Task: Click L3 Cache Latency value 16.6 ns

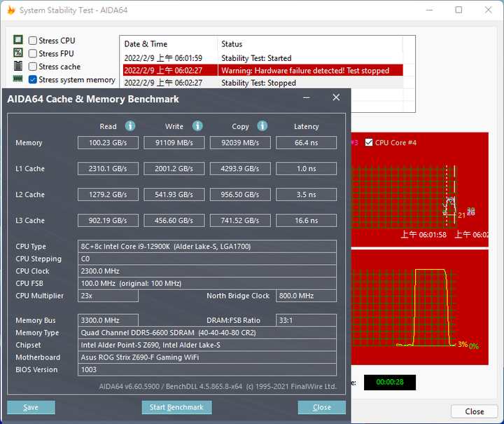Action: [x=306, y=220]
